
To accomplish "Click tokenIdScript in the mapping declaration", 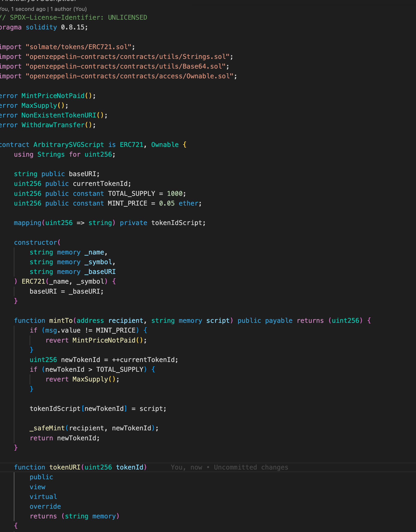I will point(177,223).
